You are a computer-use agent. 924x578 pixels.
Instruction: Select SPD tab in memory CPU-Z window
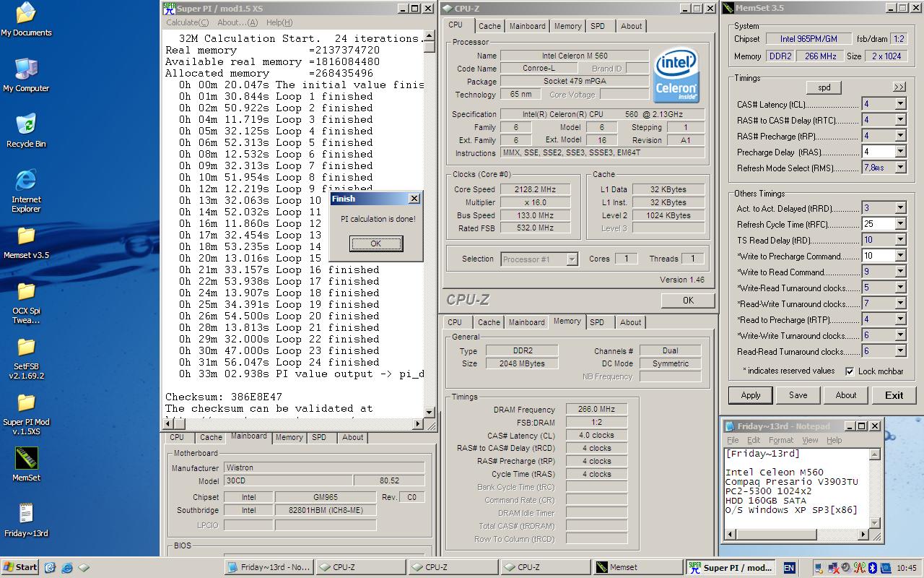[x=597, y=322]
